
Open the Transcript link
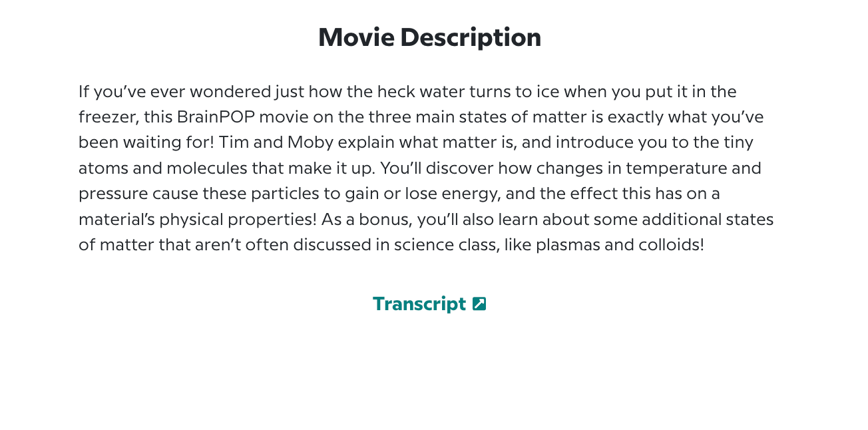[419, 304]
